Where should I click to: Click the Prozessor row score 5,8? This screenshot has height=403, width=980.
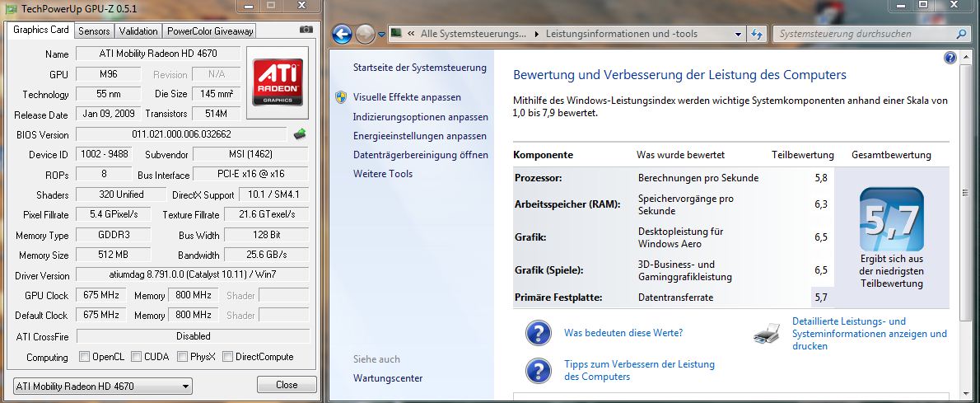pos(820,178)
